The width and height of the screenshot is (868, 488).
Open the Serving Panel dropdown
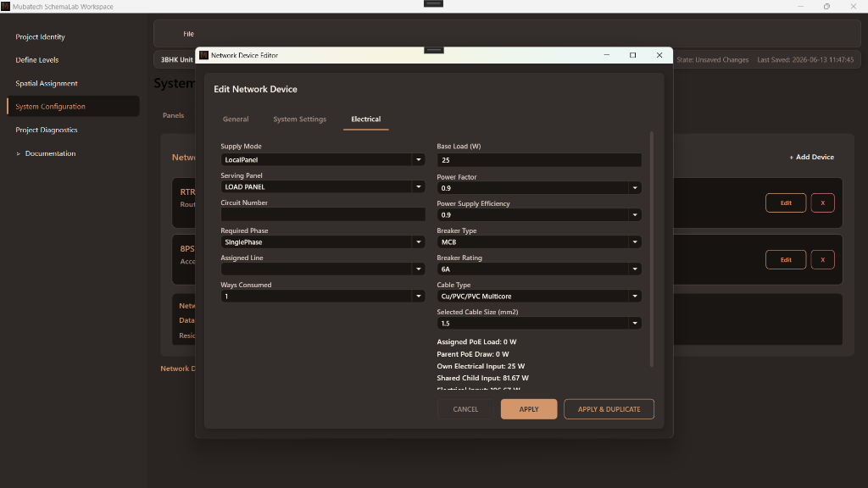click(x=323, y=186)
